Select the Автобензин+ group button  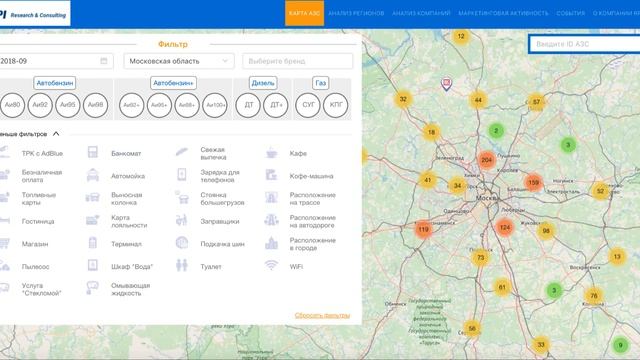click(x=173, y=83)
